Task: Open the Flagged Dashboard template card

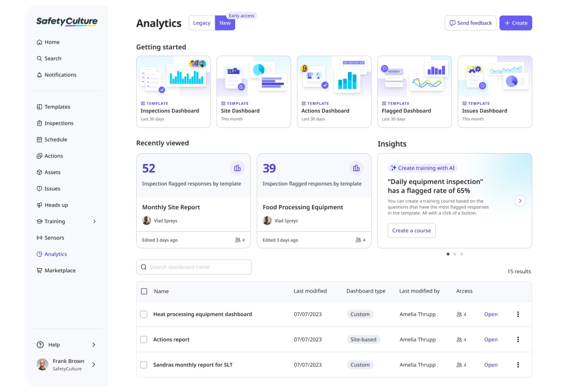Action: click(414, 92)
